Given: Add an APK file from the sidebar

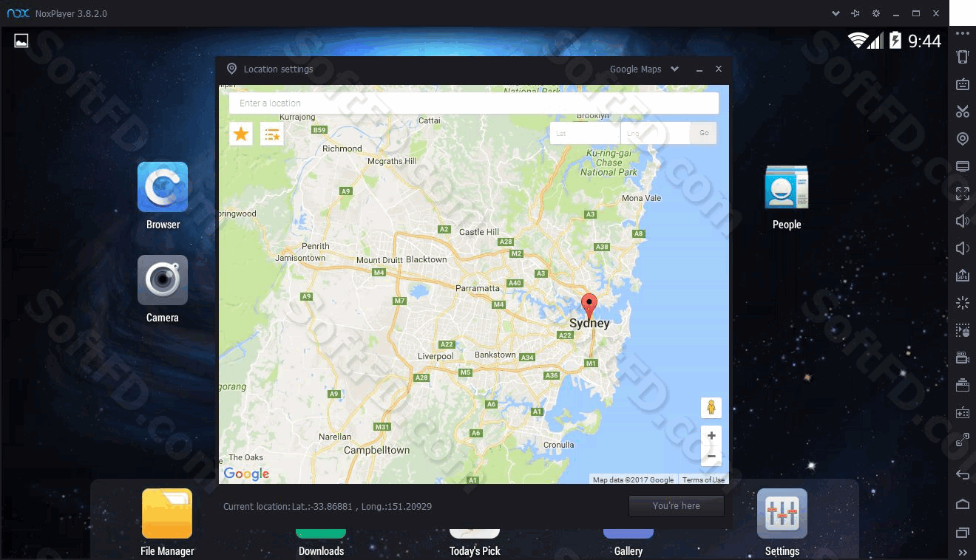Looking at the screenshot, I should coord(962,276).
